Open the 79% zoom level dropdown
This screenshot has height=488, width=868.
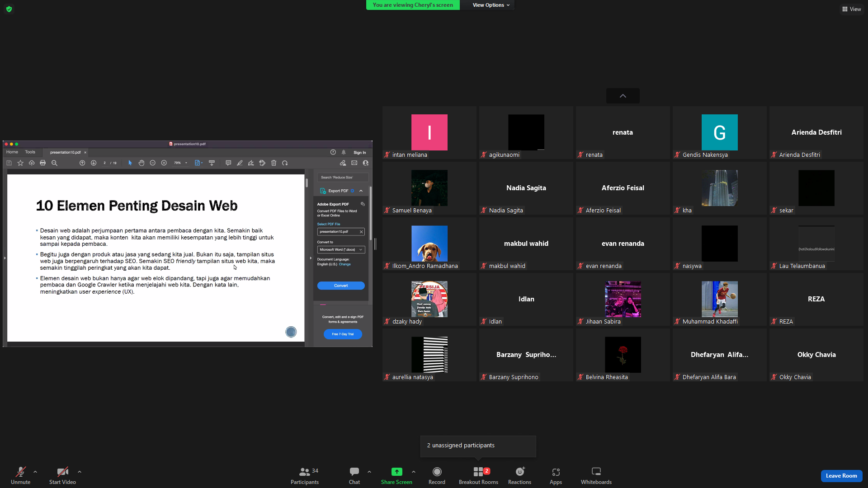tap(181, 163)
